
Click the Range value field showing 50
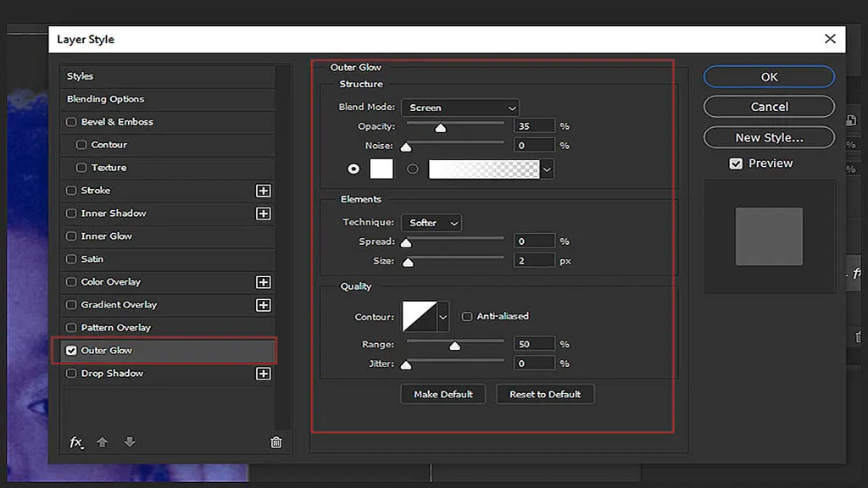point(534,344)
